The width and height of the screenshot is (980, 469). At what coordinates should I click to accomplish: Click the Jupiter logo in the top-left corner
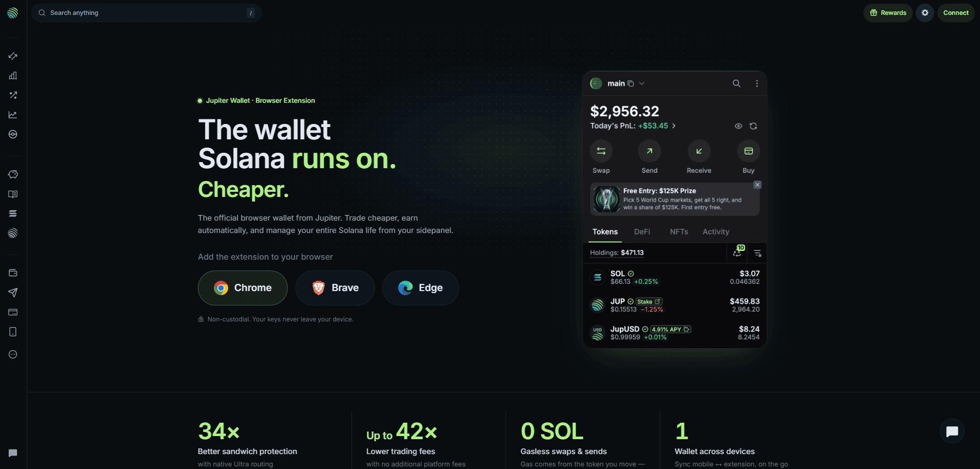[13, 13]
